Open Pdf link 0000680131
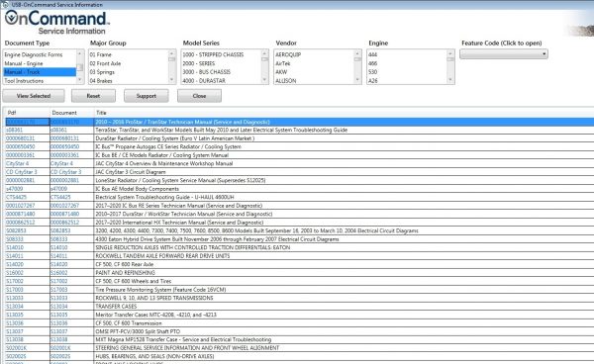 point(21,138)
